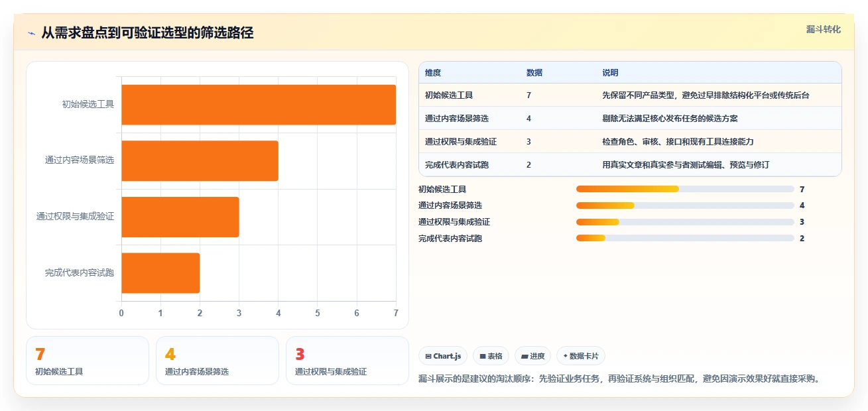Click the 漏斗转化 tag
Screen dimensions: 868x411
[x=824, y=29]
